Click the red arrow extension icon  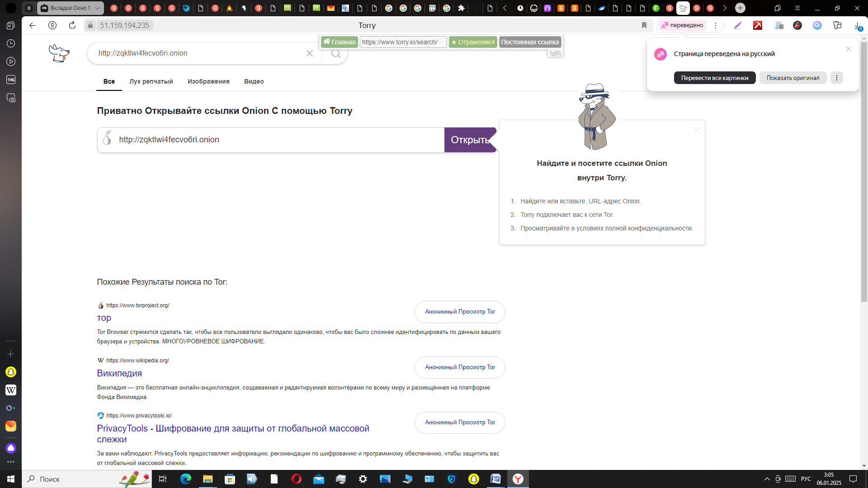coord(758,25)
